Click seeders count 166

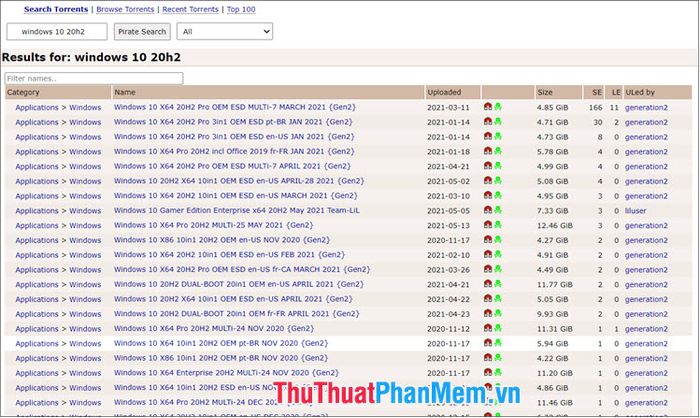[596, 107]
